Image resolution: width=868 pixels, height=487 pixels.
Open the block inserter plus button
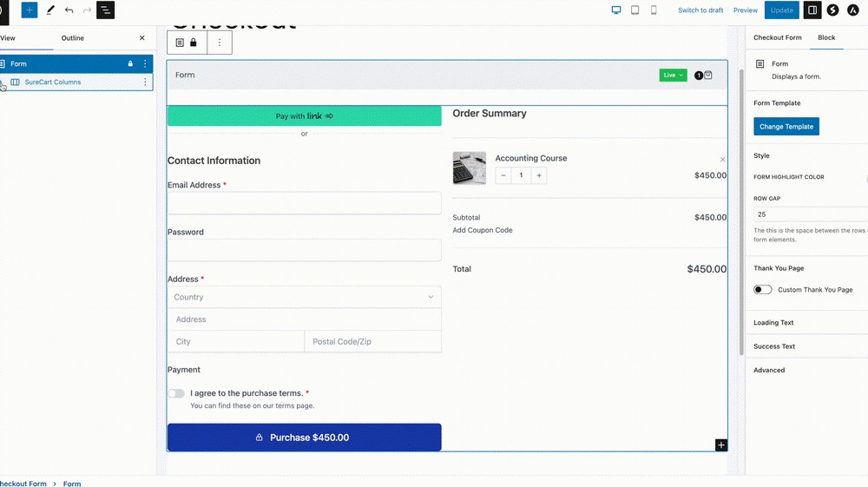click(x=30, y=10)
